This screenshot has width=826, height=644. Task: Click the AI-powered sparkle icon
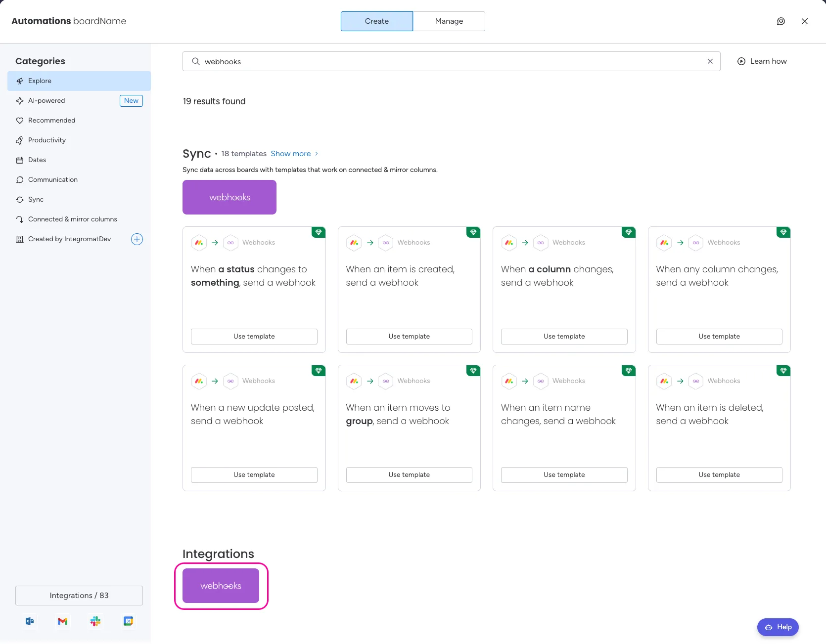click(20, 101)
